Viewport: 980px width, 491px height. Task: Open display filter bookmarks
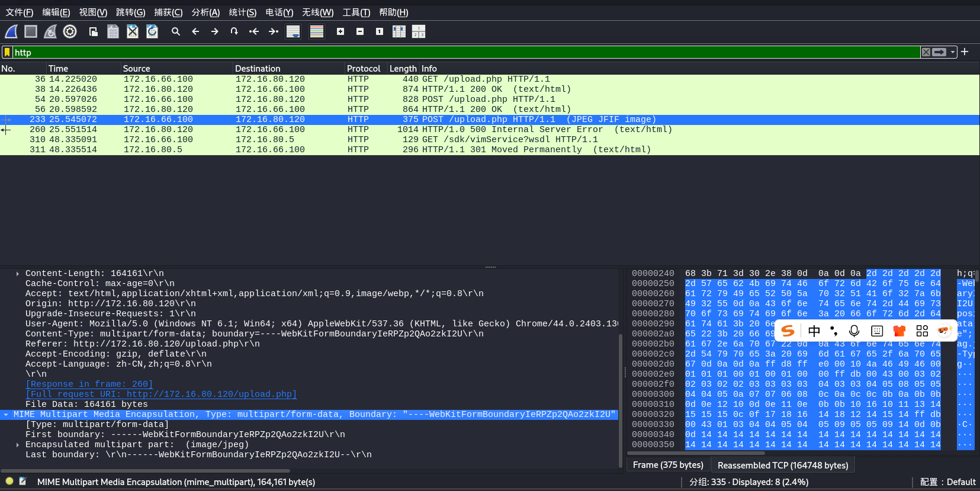pyautogui.click(x=7, y=52)
